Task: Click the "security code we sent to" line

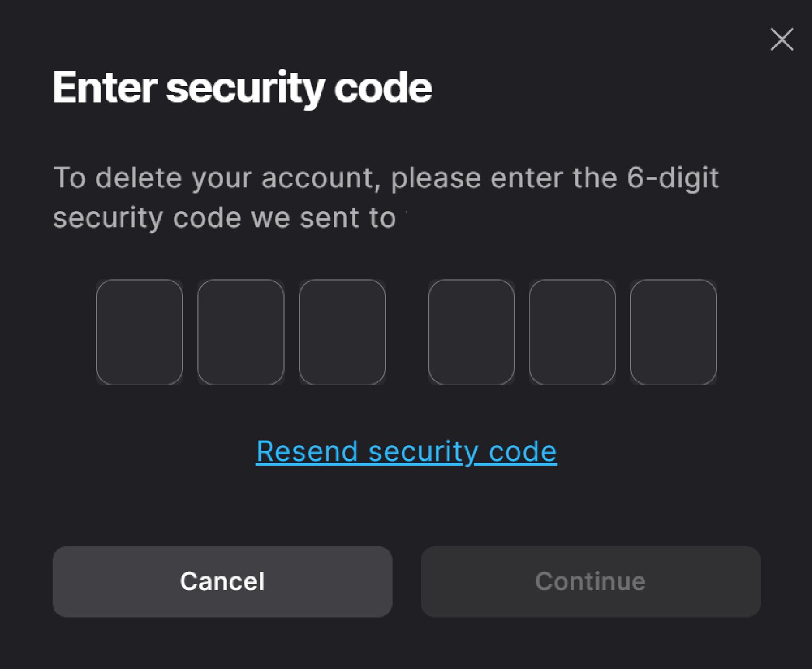Action: click(224, 218)
